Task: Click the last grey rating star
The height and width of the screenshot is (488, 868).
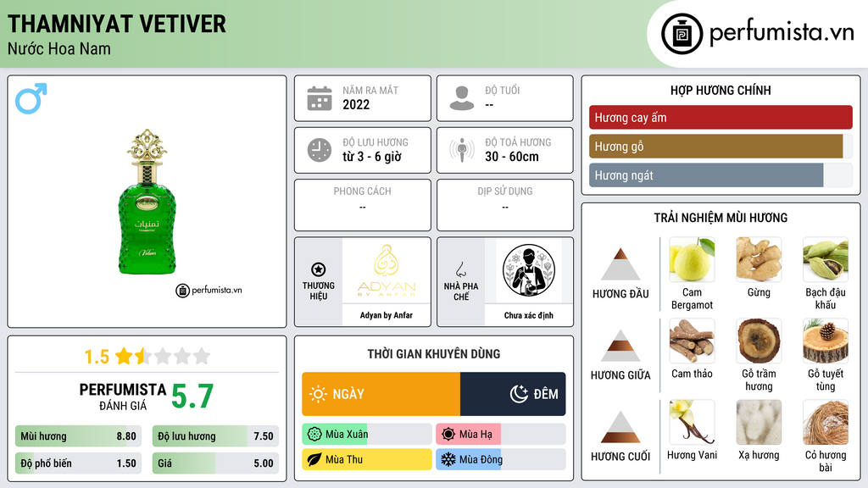Action: (202, 356)
